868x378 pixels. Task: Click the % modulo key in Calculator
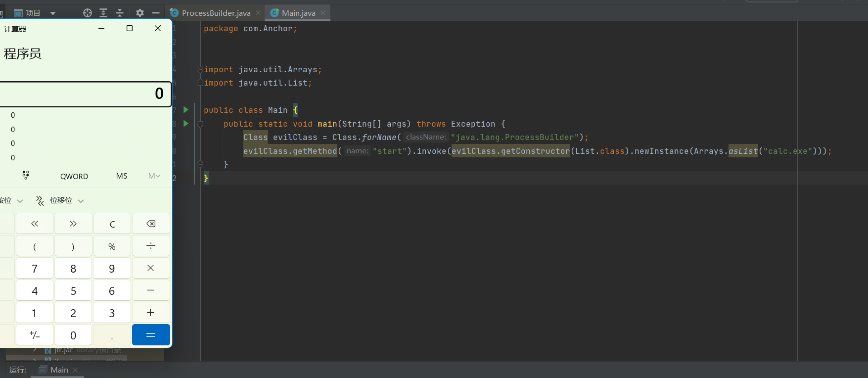click(x=112, y=246)
